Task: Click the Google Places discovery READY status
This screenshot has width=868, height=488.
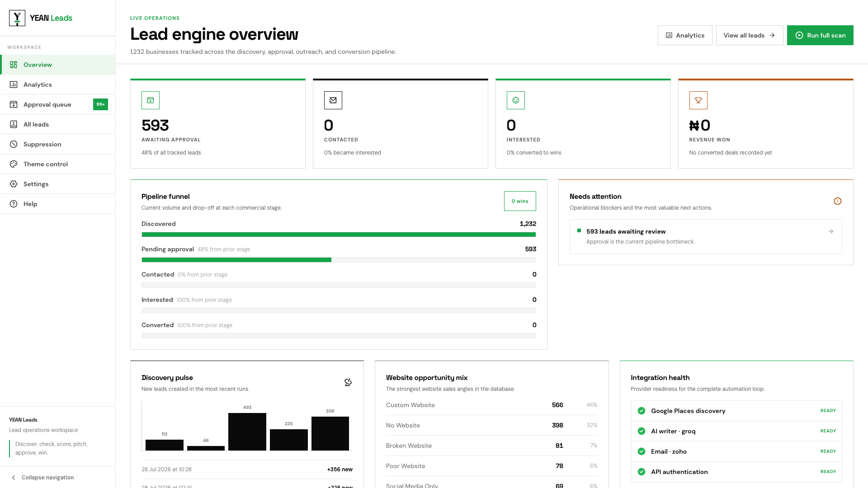Action: pyautogui.click(x=828, y=411)
